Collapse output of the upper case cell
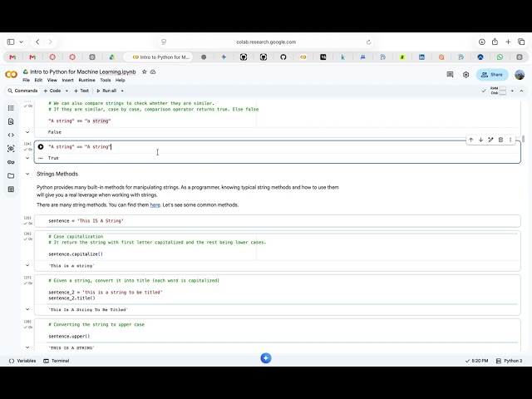This screenshot has width=532, height=399. tap(27, 347)
